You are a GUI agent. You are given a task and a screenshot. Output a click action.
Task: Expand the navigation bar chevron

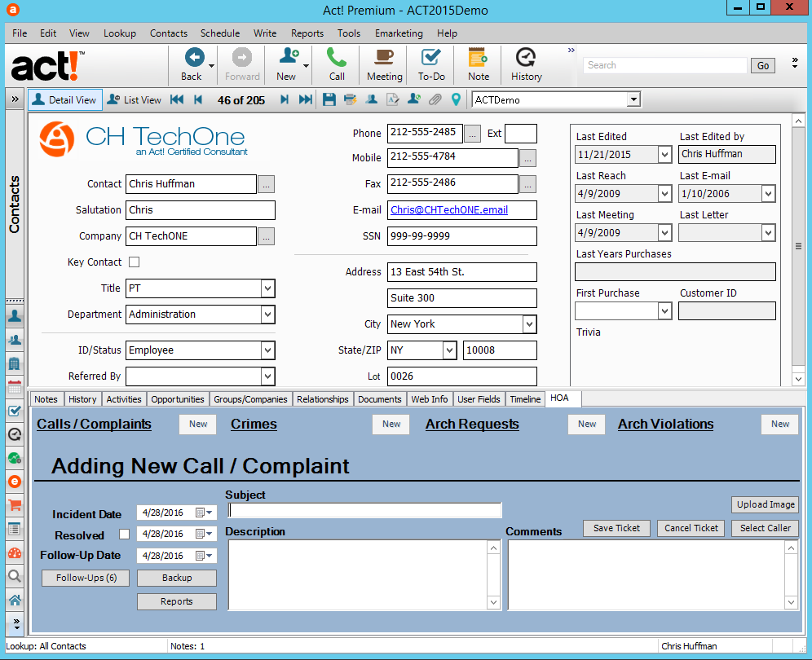15,99
